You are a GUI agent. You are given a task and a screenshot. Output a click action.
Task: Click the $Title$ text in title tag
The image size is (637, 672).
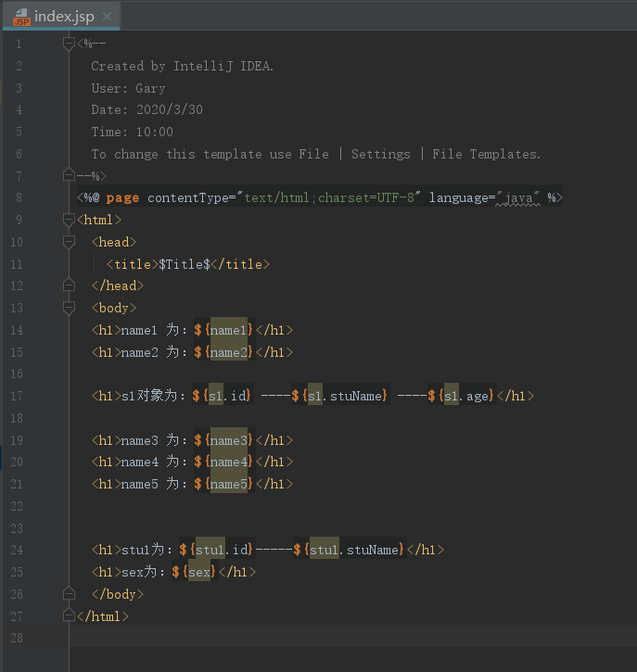[x=185, y=264]
